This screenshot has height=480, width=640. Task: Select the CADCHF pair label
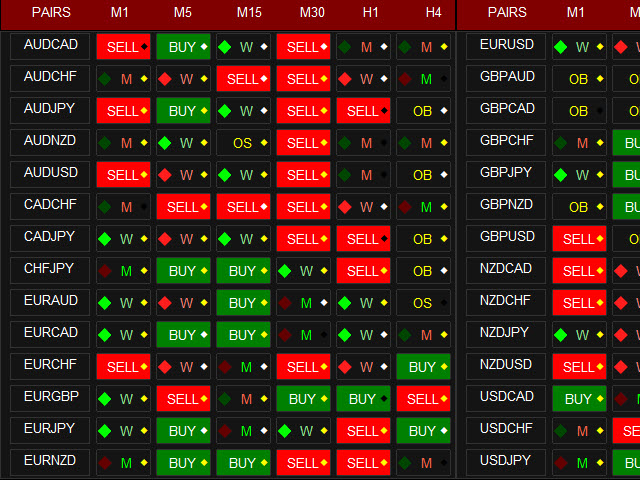tap(50, 206)
